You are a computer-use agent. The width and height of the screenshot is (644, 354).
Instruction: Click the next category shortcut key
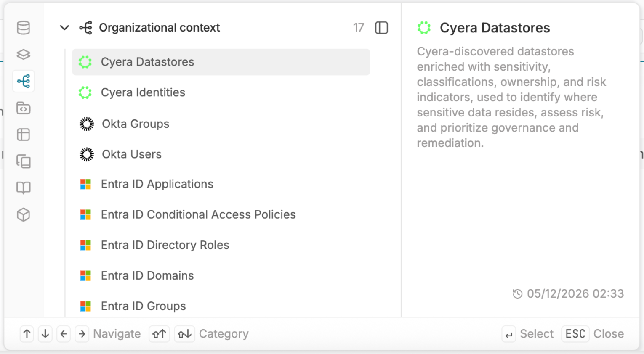184,334
